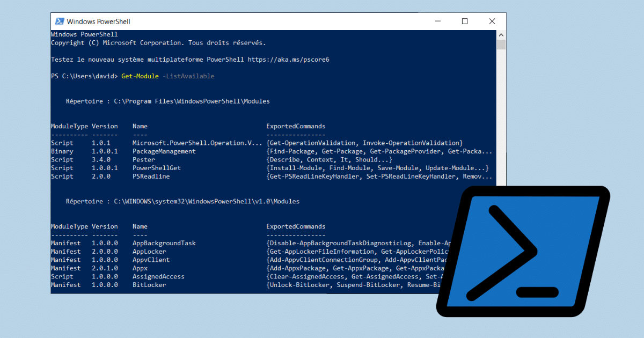Click the scrollbar up arrow
Image resolution: width=644 pixels, height=338 pixels.
pos(501,35)
